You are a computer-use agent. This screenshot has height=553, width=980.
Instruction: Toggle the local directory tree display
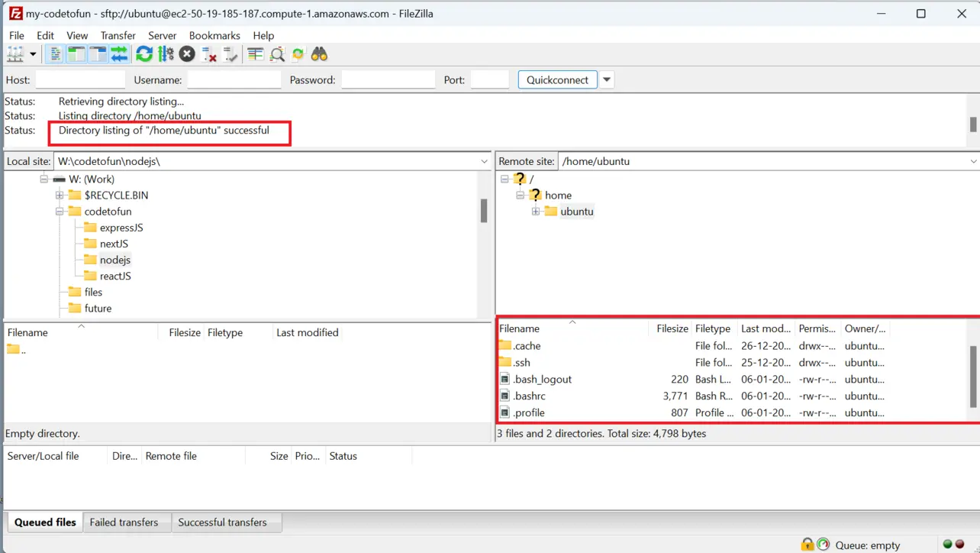[x=76, y=54]
